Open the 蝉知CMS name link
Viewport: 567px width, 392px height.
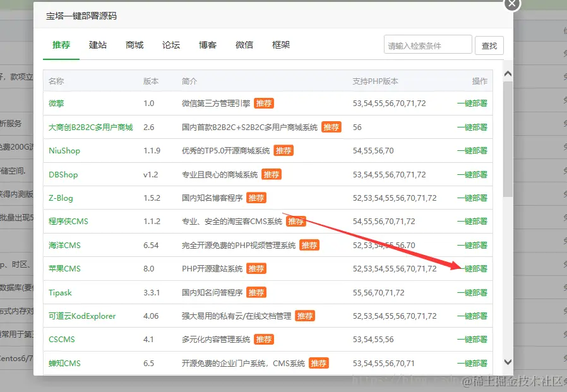pyautogui.click(x=64, y=363)
